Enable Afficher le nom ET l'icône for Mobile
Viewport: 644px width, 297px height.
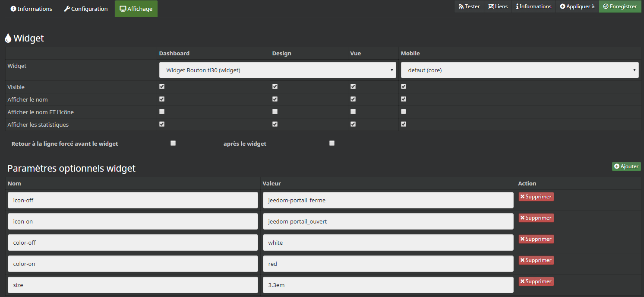coord(404,112)
